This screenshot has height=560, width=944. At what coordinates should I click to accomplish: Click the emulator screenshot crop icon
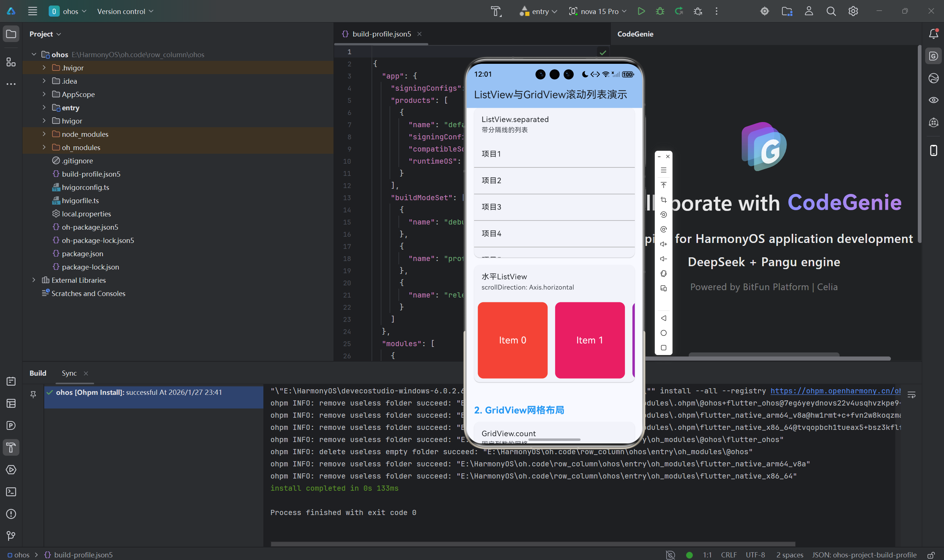tap(663, 200)
